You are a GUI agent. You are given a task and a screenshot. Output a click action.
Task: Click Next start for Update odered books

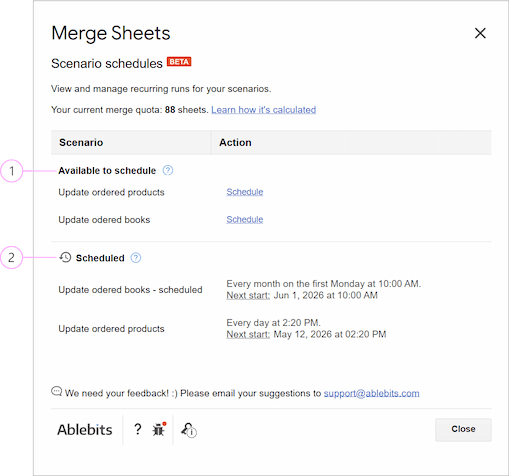click(x=248, y=295)
